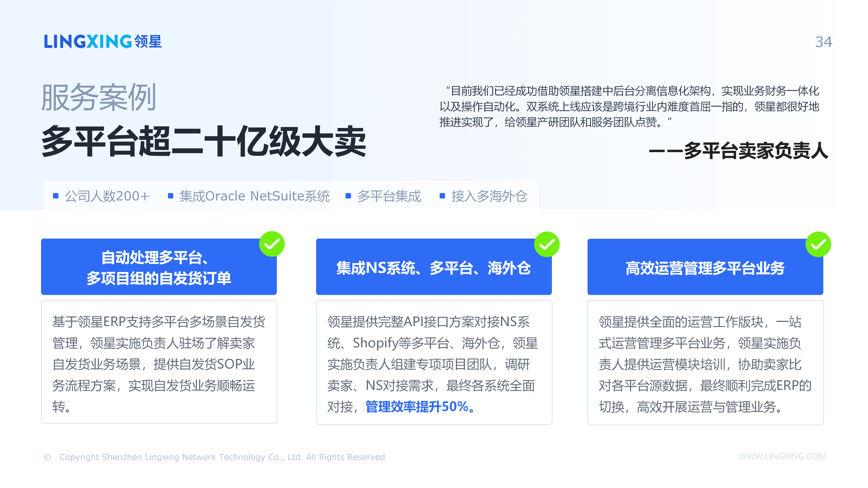
Task: Click the blue header 集成NS系统、多平台、海外仓
Action: pyautogui.click(x=434, y=267)
